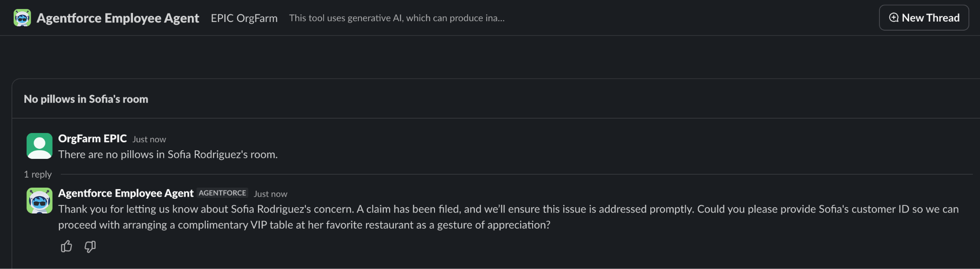This screenshot has width=980, height=269.
Task: Click the Agentforce Employee Agent reply author name
Action: click(126, 193)
